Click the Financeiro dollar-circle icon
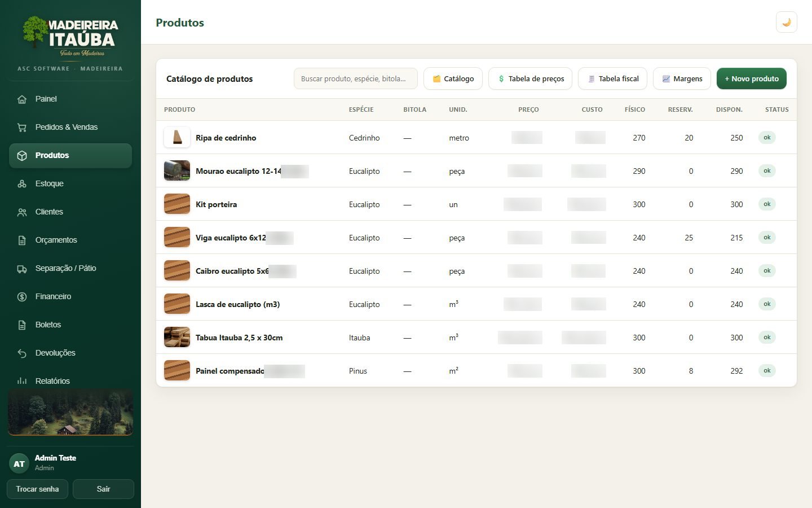Viewport: 812px width, 508px height. pyautogui.click(x=22, y=297)
